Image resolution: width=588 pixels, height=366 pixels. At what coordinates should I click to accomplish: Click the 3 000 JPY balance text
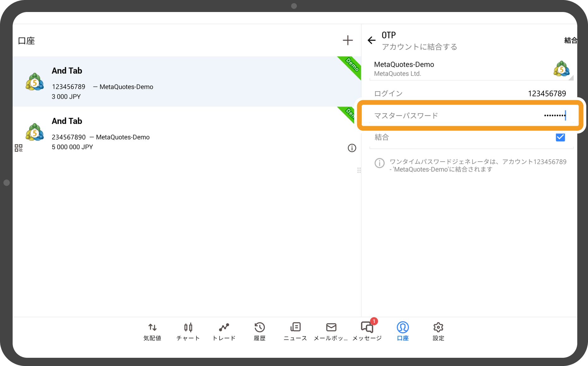coord(66,97)
